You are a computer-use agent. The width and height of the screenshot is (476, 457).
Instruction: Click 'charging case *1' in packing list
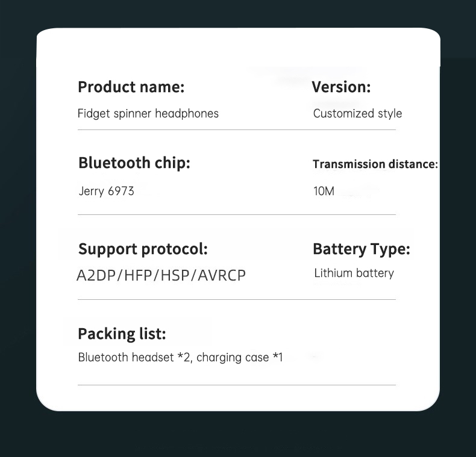240,358
